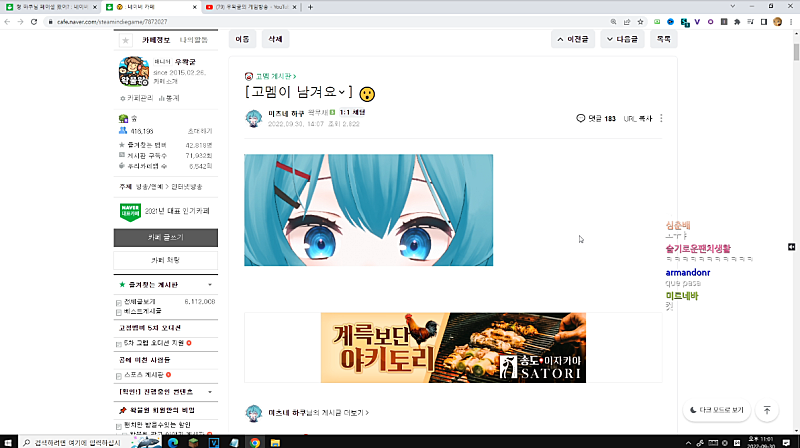Go to next post with 다음글

pos(622,39)
